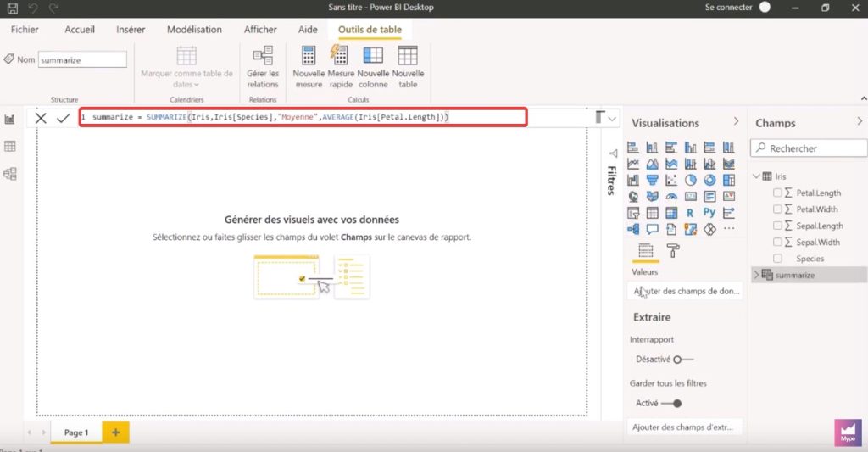The height and width of the screenshot is (452, 868).
Task: Switch to Report view in left sidebar
Action: click(x=10, y=119)
